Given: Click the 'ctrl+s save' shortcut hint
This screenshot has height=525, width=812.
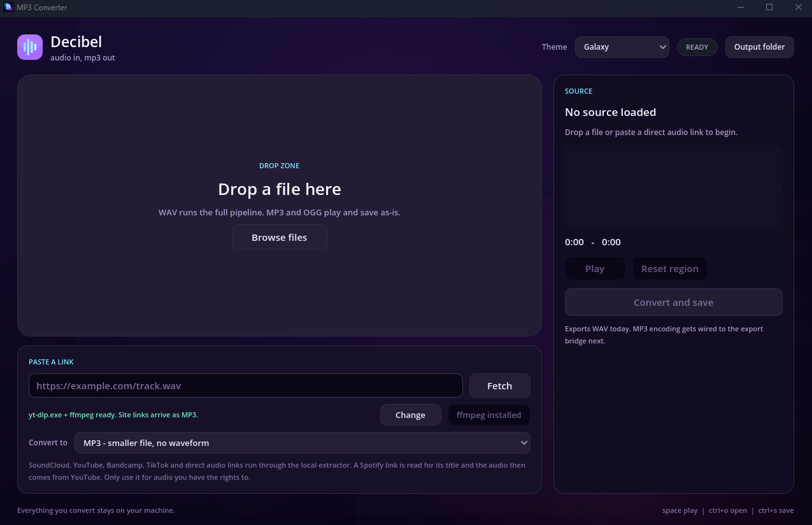Looking at the screenshot, I should pyautogui.click(x=776, y=510).
